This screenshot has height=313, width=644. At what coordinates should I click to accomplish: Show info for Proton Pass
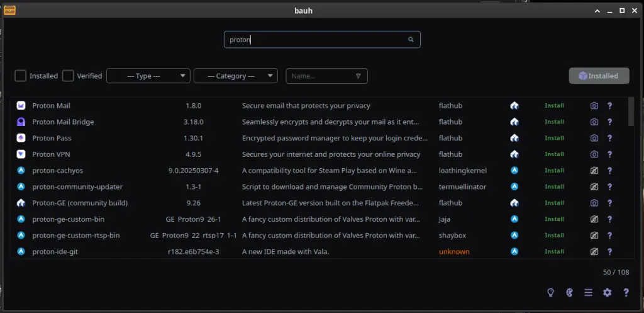(x=609, y=138)
